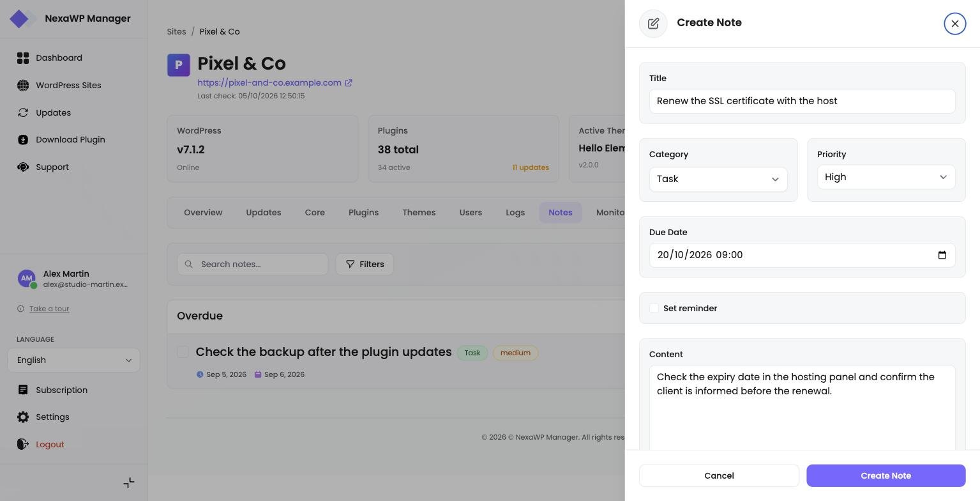The width and height of the screenshot is (980, 501).
Task: Open the calendar picker icon in Due Date
Action: pyautogui.click(x=942, y=255)
